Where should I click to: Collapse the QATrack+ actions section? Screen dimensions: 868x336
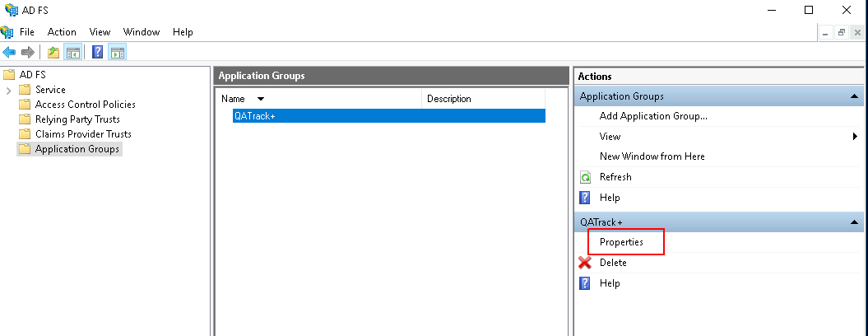click(854, 222)
